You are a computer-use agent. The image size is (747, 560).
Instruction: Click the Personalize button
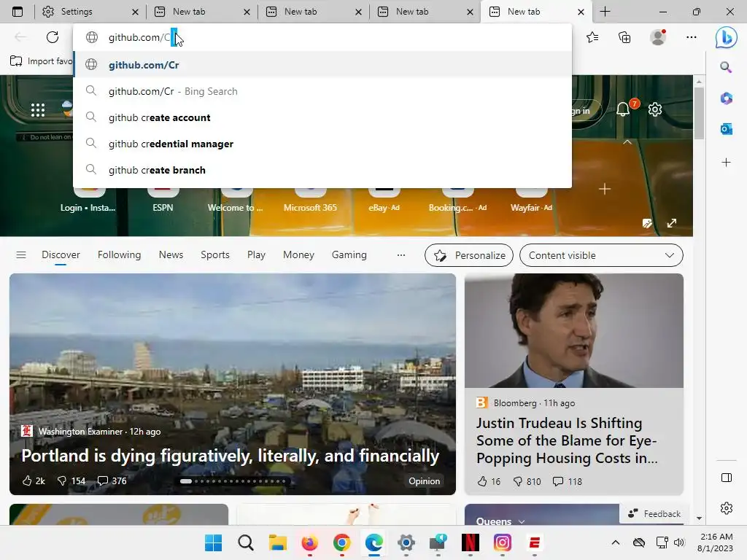pos(469,255)
